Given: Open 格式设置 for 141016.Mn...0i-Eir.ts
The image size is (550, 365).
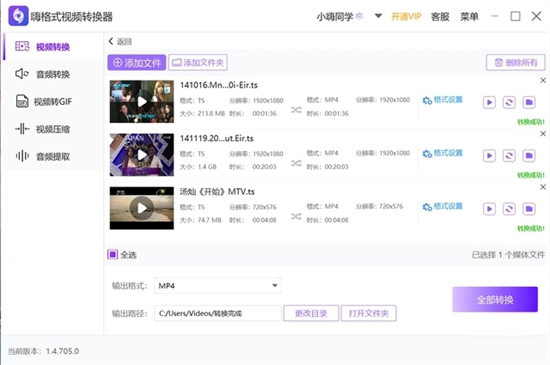Looking at the screenshot, I should [443, 100].
